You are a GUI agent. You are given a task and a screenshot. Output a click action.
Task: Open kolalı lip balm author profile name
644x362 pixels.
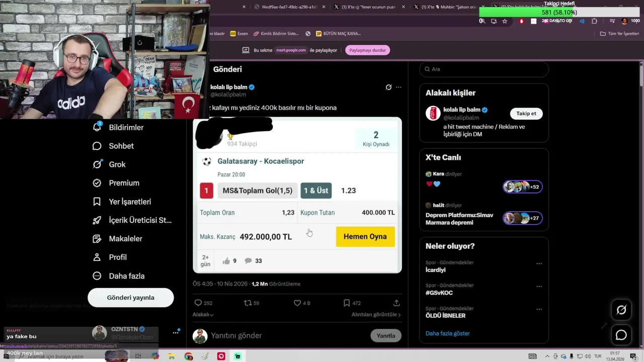229,87
